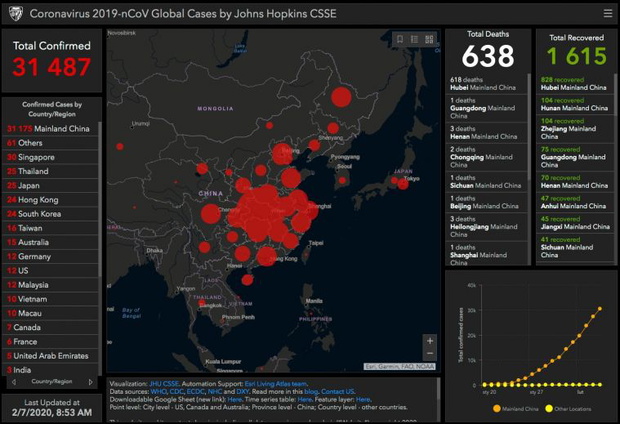The height and width of the screenshot is (424, 620).
Task: Click the Sichuan 41 recovered entry
Action: pos(575,247)
